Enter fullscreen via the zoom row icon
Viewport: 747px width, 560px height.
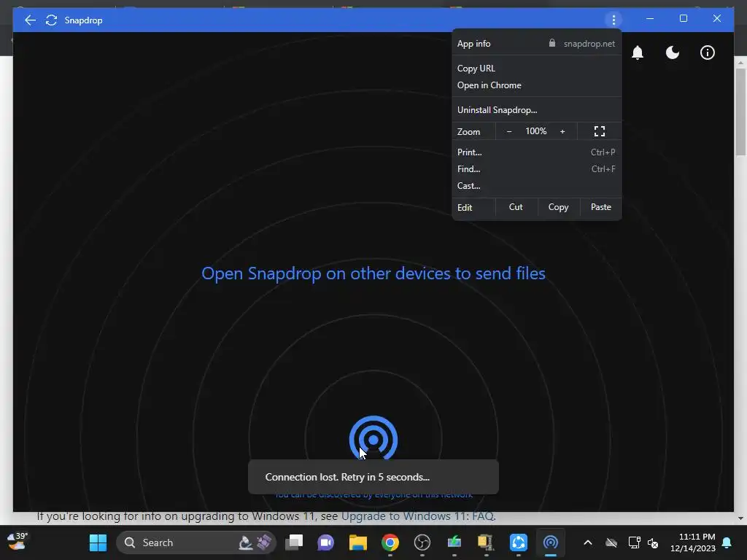pyautogui.click(x=600, y=131)
